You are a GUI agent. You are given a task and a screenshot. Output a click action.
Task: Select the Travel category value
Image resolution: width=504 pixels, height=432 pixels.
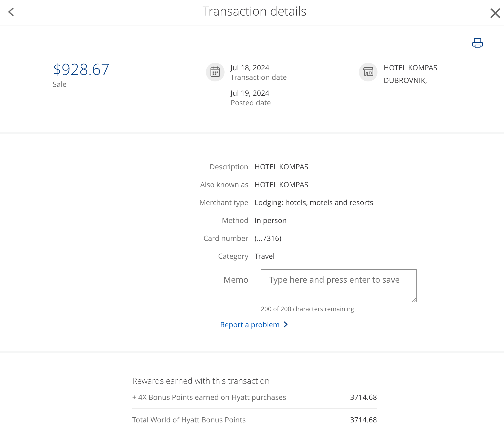point(264,256)
